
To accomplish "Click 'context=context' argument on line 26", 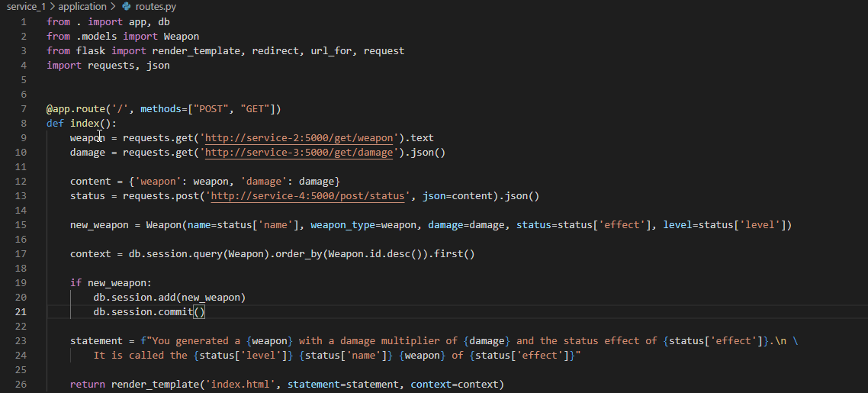I will [x=455, y=384].
